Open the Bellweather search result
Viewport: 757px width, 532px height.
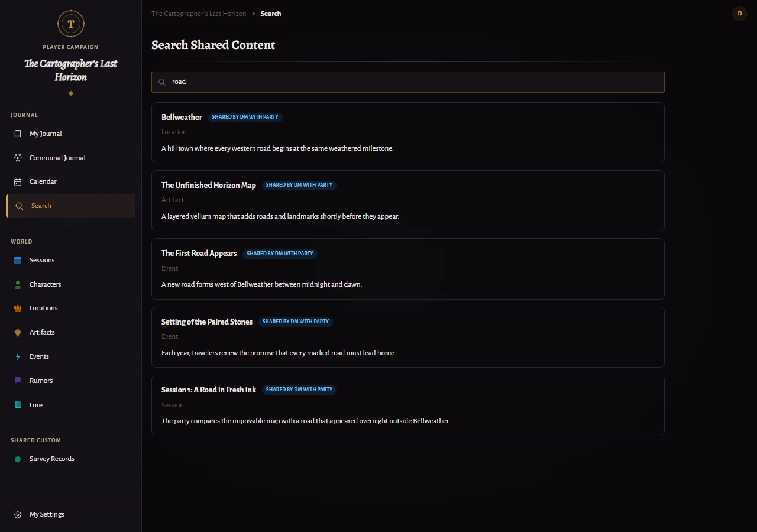(408, 132)
